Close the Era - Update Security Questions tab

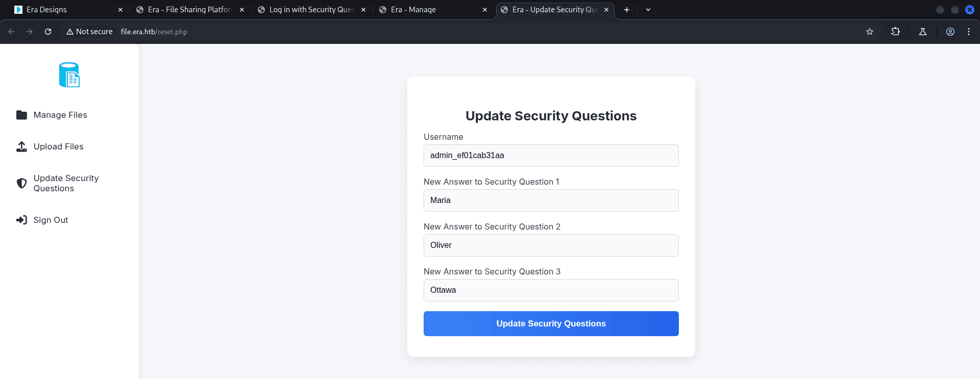point(606,10)
